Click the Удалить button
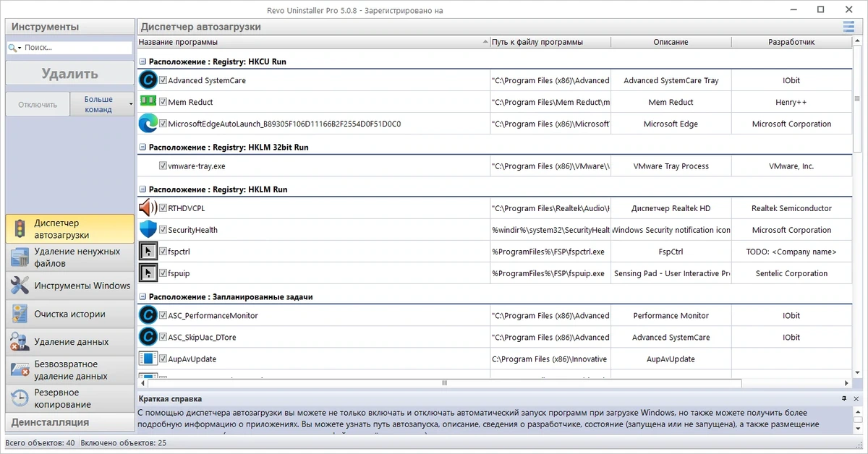The height and width of the screenshot is (454, 868). click(x=70, y=74)
